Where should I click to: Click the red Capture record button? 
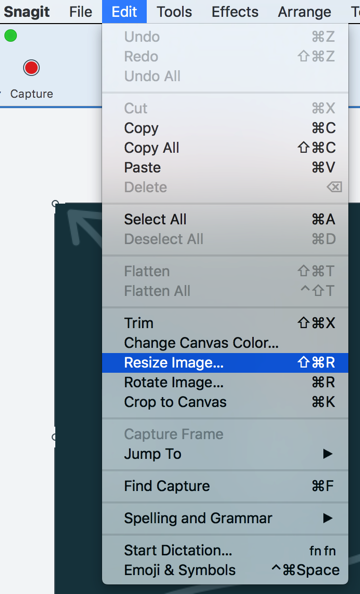click(x=31, y=68)
